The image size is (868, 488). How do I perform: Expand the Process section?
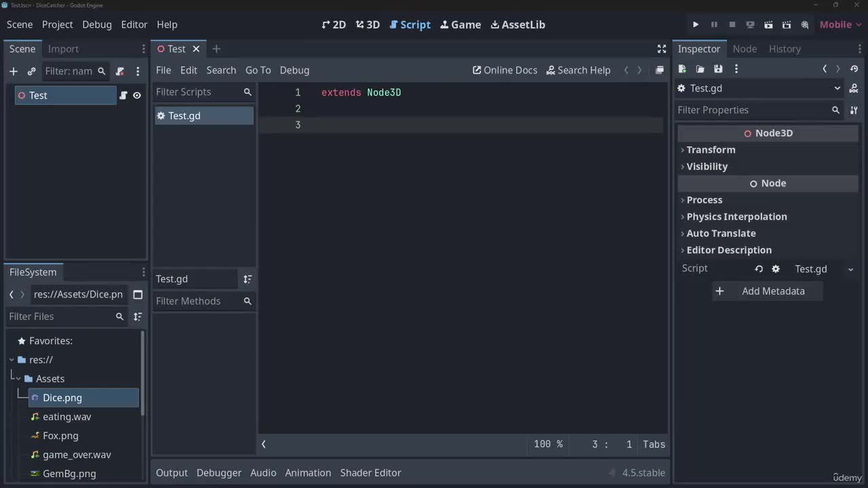(x=768, y=200)
